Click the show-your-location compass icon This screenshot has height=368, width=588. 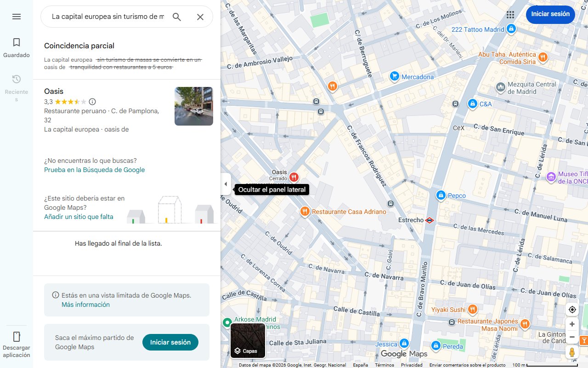pyautogui.click(x=572, y=310)
